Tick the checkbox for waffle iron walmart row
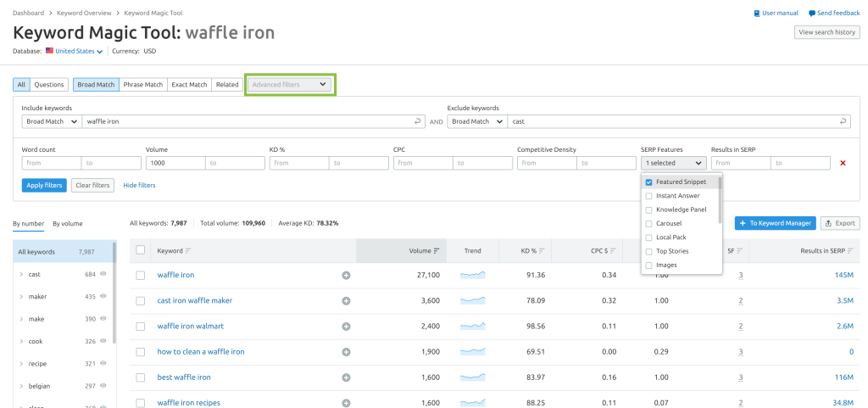The image size is (868, 408). pyautogui.click(x=141, y=327)
